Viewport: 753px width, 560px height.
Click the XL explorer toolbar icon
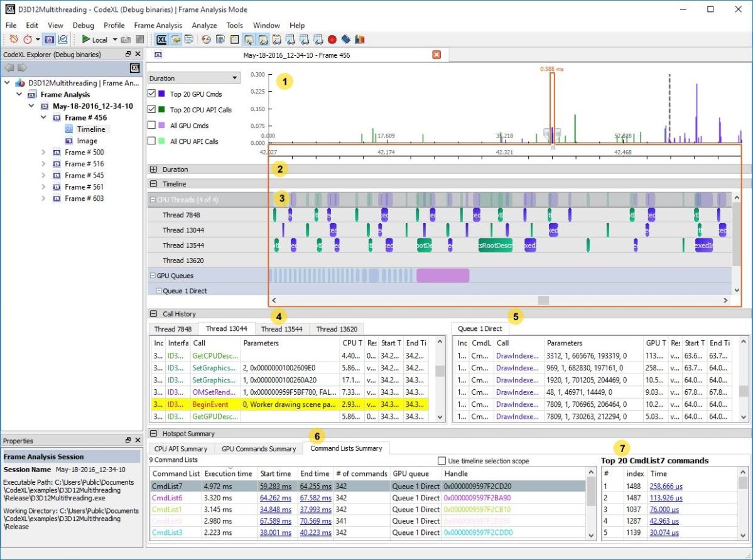[x=162, y=40]
